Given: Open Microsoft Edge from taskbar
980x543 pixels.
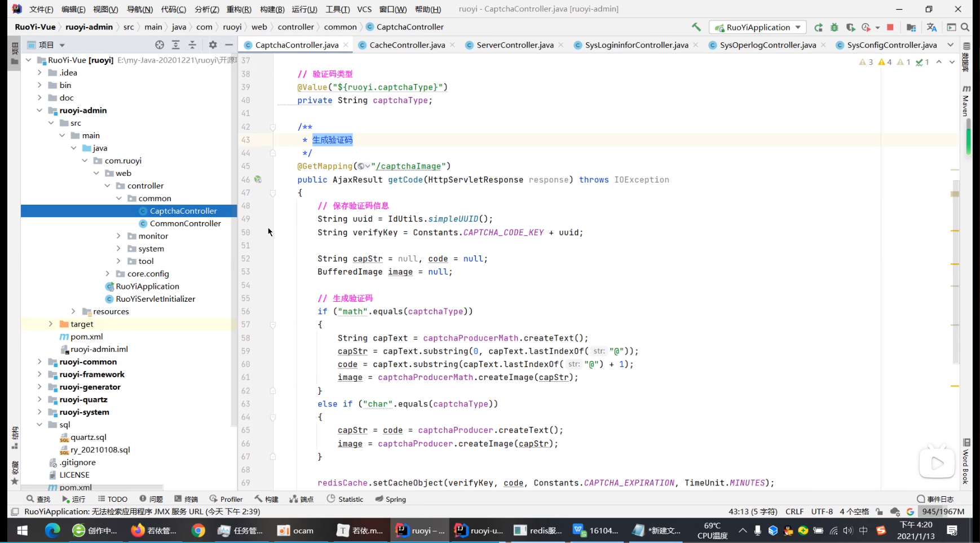Looking at the screenshot, I should [52, 530].
